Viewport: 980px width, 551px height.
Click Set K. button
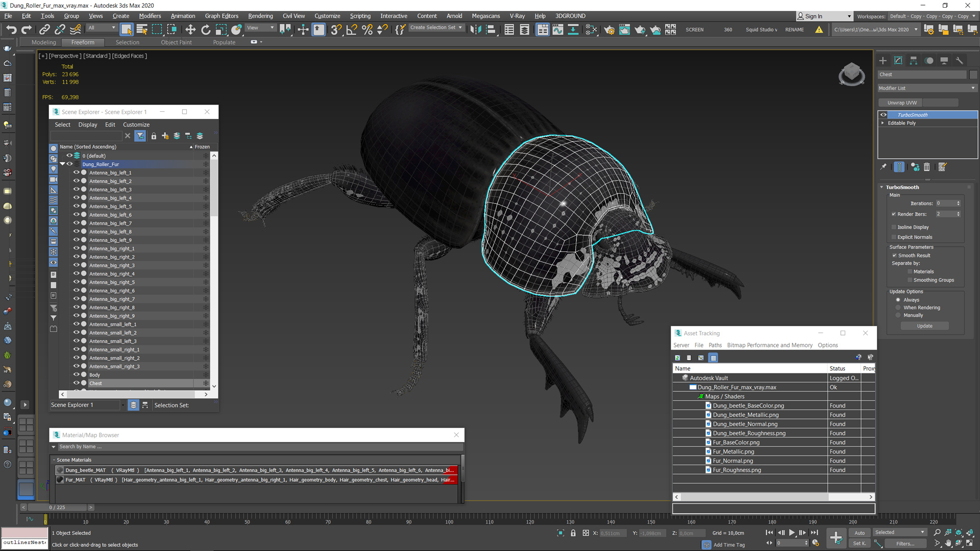860,543
